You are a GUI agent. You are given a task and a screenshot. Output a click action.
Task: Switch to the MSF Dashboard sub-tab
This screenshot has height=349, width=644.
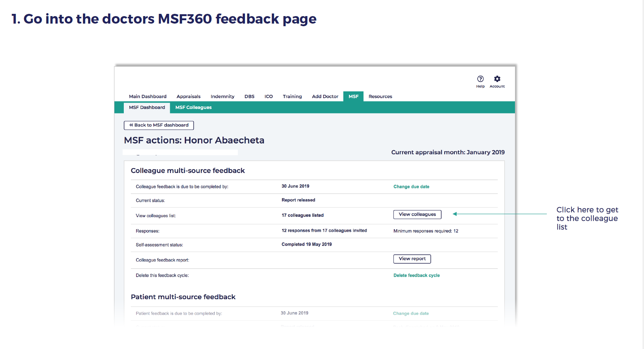click(x=147, y=107)
